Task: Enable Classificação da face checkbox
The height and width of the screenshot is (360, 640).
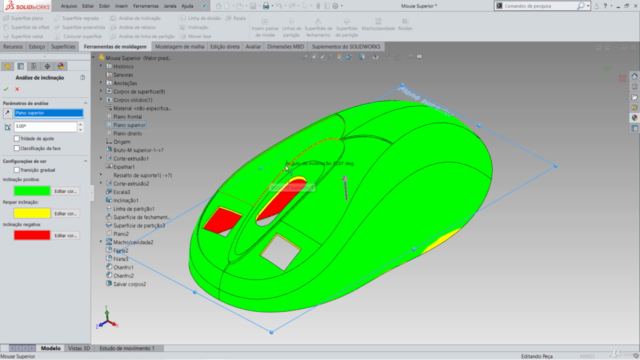Action: click(17, 149)
